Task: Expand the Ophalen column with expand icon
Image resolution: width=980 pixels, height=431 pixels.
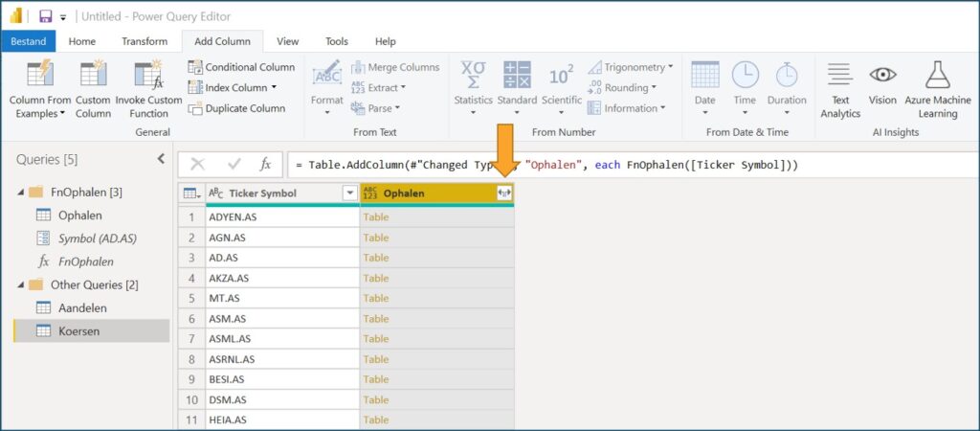Action: coord(503,193)
